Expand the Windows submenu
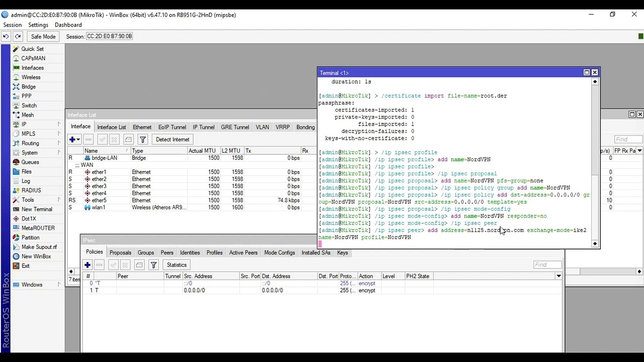Viewport: 644px width, 362px height. coord(59,285)
